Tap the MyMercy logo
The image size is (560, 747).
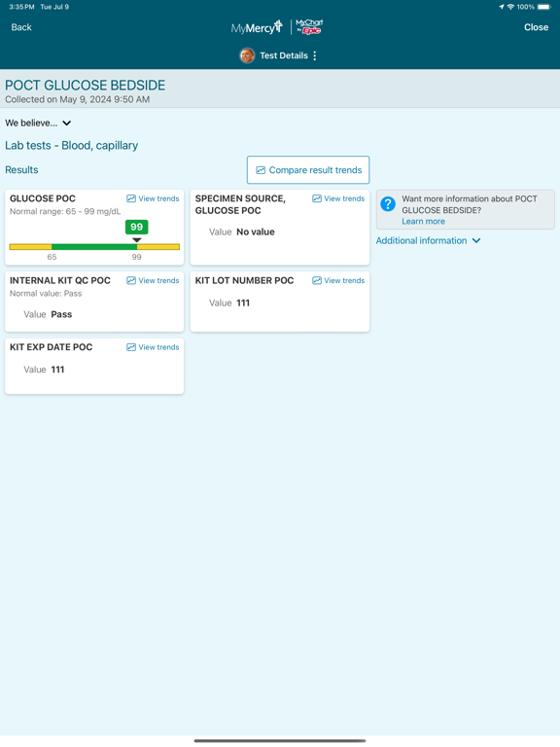pos(257,27)
